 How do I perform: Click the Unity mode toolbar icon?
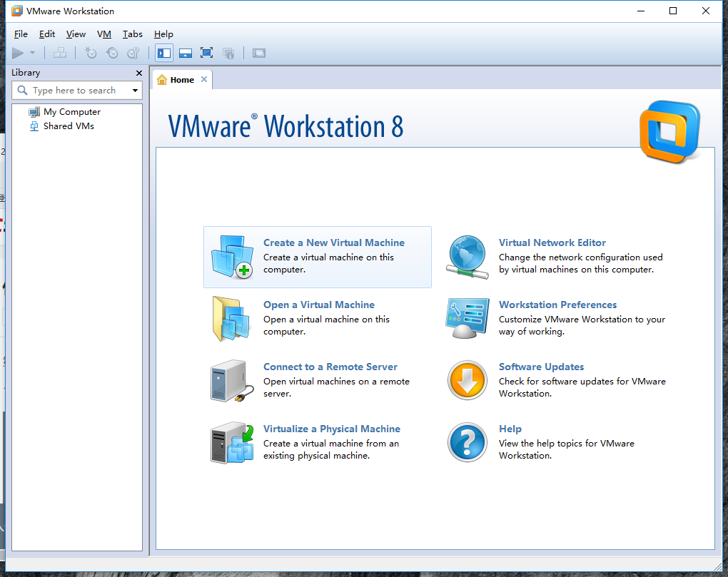pos(228,53)
